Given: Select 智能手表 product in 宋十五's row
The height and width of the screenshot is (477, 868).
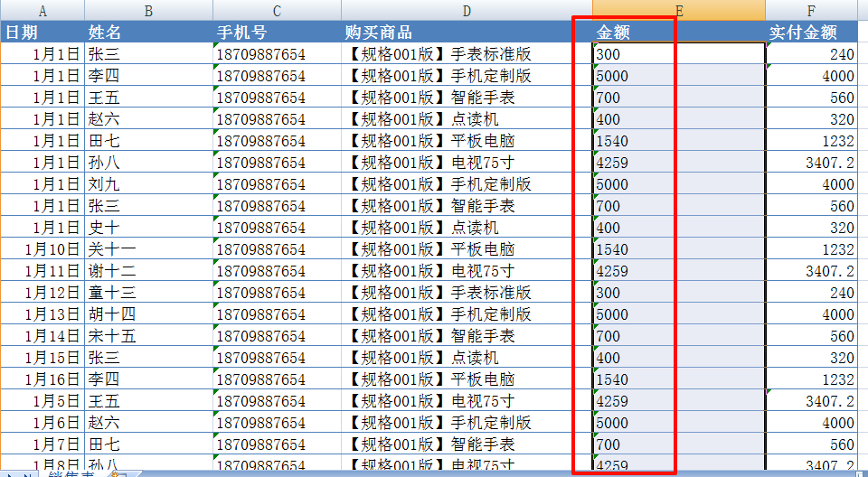Looking at the screenshot, I should pyautogui.click(x=467, y=336).
